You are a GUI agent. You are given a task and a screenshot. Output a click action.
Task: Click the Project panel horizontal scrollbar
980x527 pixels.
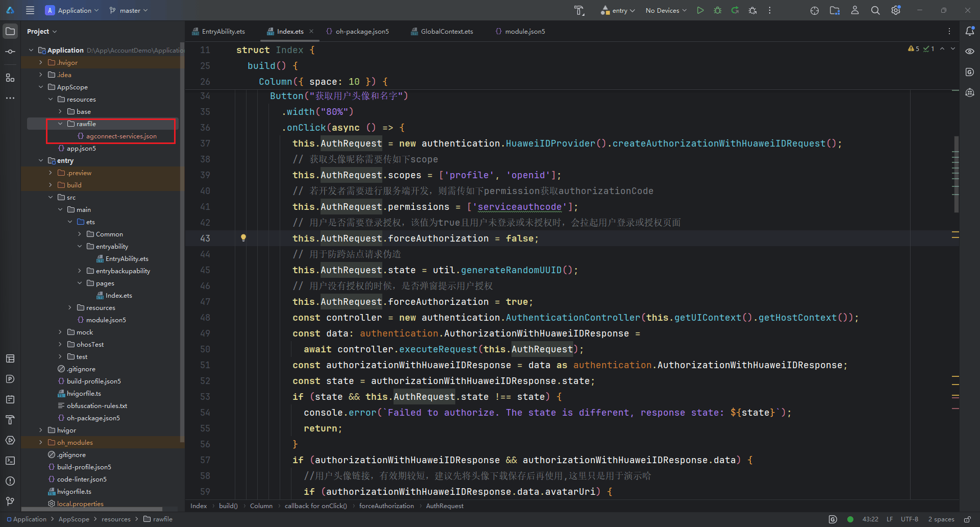coord(92,509)
